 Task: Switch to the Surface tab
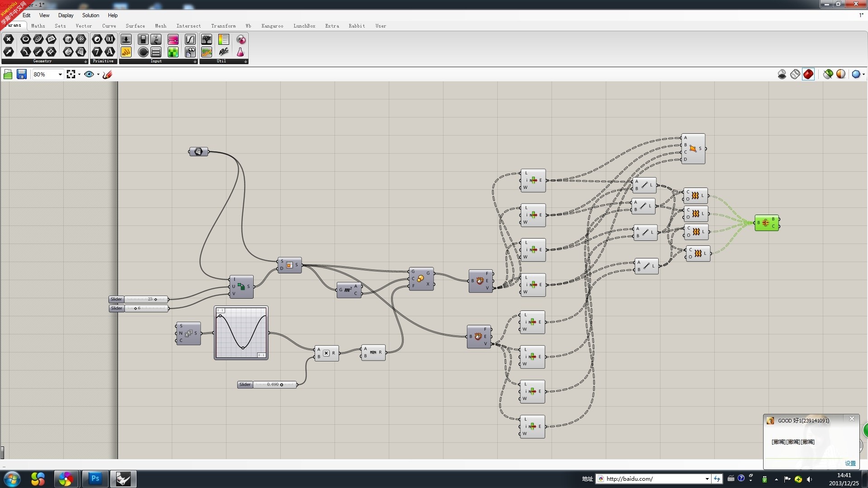tap(135, 26)
